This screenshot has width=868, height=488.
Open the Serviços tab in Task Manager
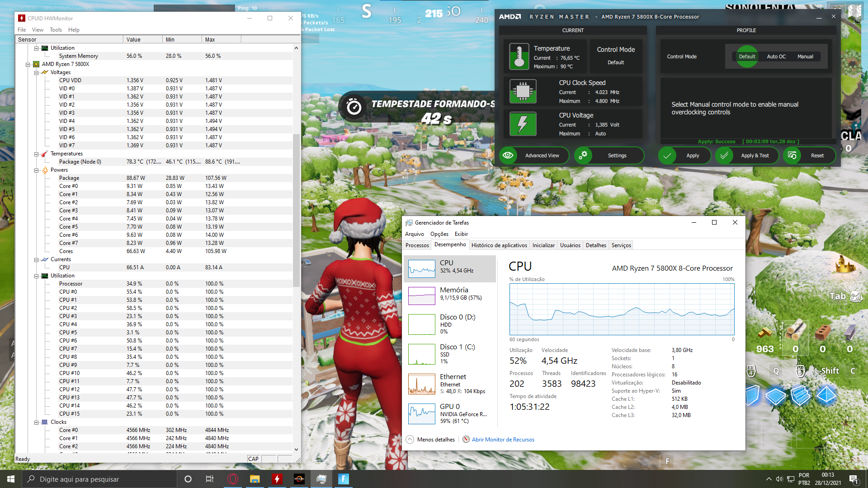tap(621, 245)
